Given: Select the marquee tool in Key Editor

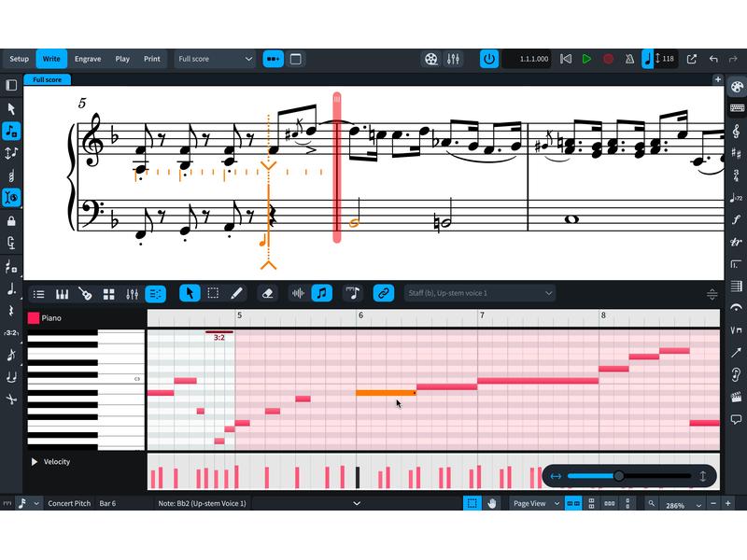Looking at the screenshot, I should pos(213,293).
